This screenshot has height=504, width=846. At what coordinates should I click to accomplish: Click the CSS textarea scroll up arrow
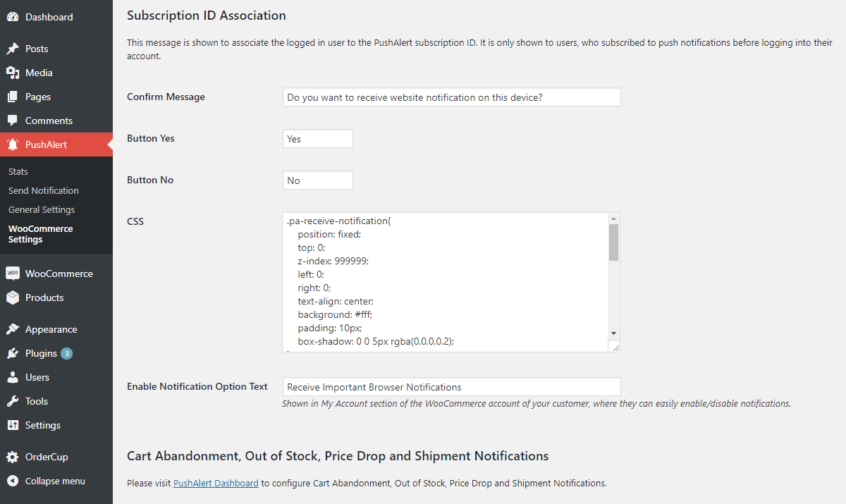[613, 219]
